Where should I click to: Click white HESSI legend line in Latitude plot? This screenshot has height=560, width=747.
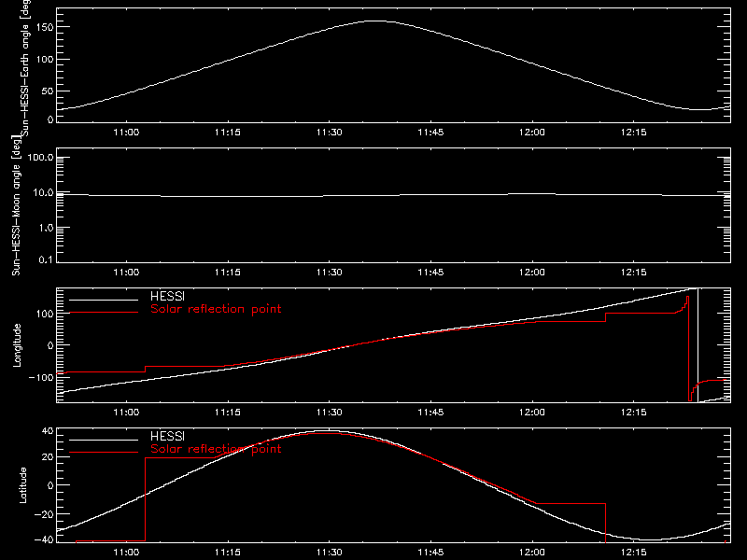click(x=104, y=440)
